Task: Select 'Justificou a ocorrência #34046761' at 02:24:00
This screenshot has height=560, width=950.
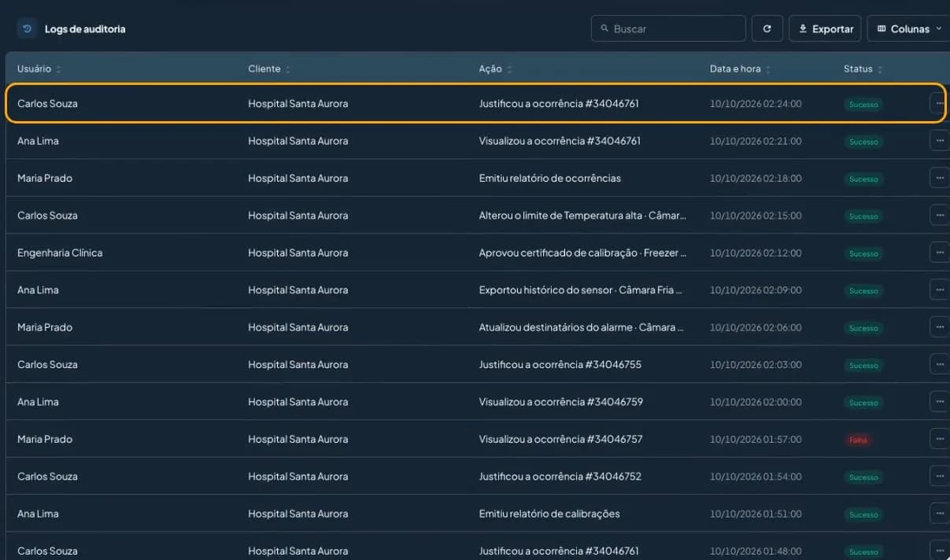Action: pos(559,103)
